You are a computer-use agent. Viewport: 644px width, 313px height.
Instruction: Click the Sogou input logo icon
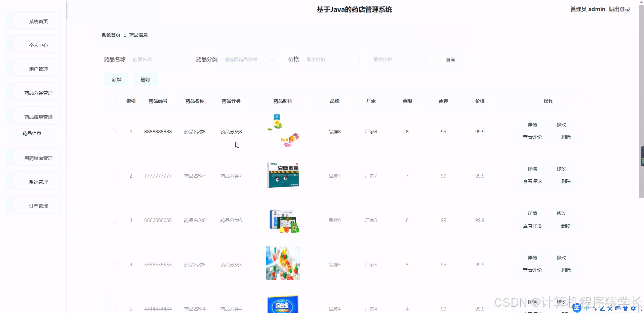[576, 308]
